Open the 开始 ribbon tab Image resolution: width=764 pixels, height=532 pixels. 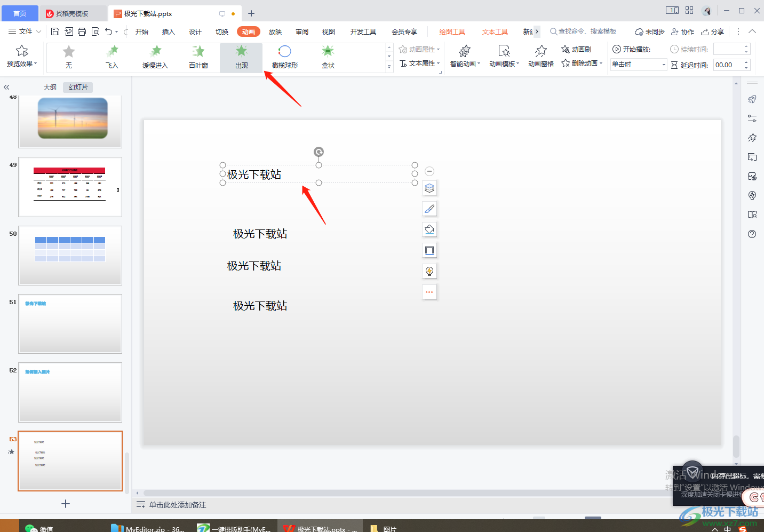(142, 31)
